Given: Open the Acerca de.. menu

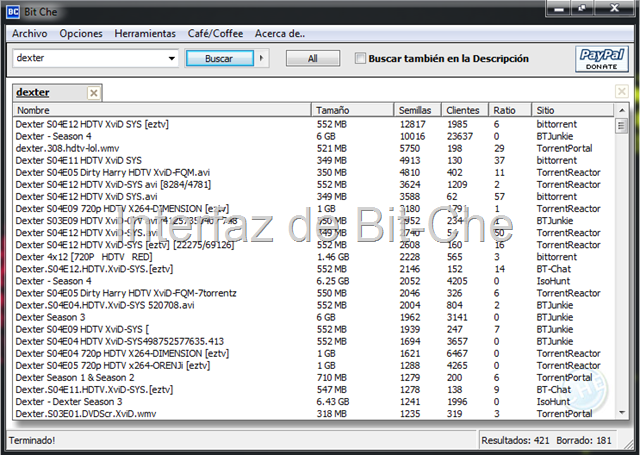Looking at the screenshot, I should coord(280,33).
